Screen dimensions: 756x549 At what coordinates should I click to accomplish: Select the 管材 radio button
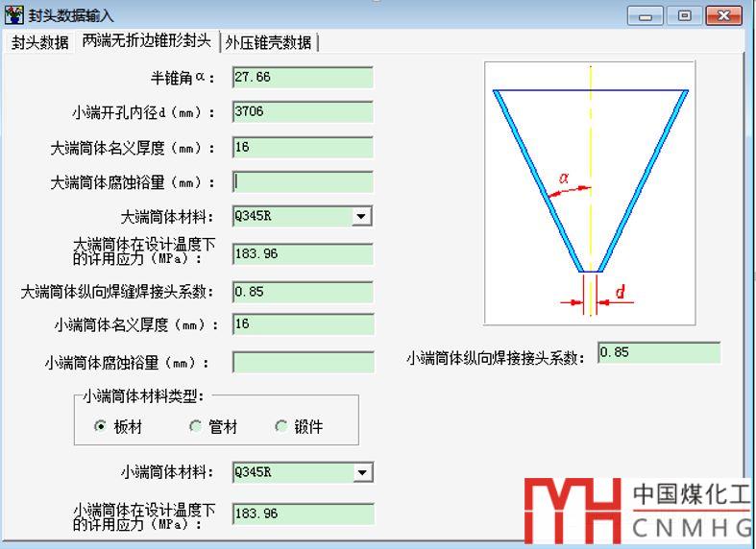click(x=195, y=426)
